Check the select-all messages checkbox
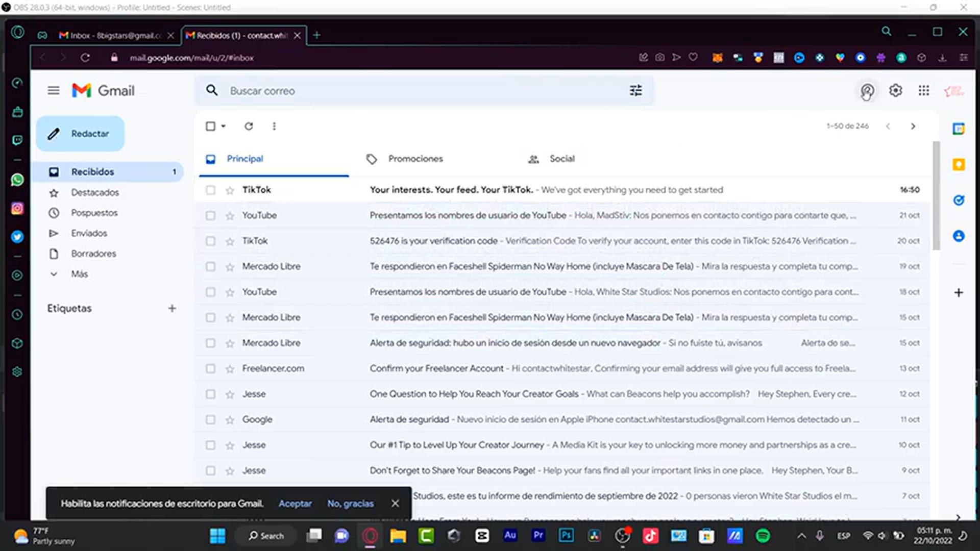 point(210,126)
